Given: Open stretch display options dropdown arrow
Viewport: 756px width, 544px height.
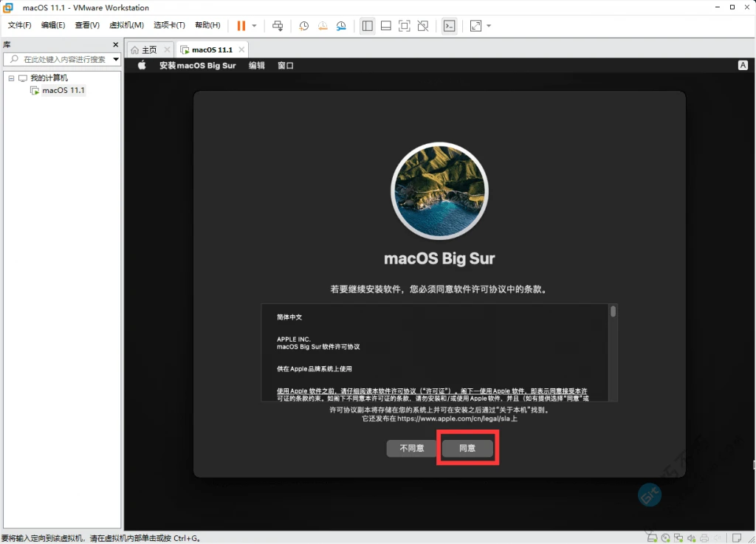Looking at the screenshot, I should (x=489, y=26).
